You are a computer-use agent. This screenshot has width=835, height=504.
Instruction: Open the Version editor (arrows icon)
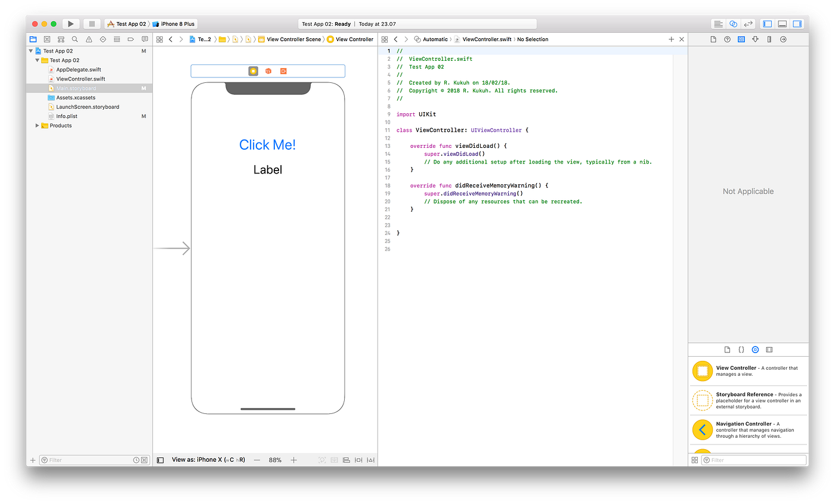point(748,23)
